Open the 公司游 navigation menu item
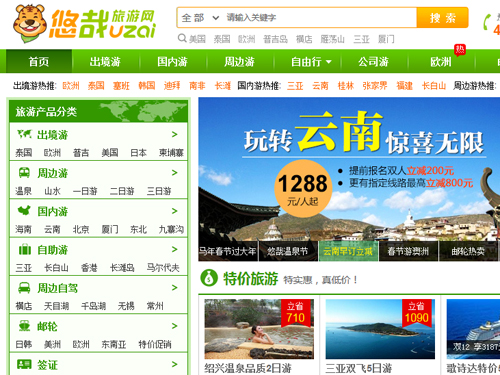 click(x=374, y=62)
